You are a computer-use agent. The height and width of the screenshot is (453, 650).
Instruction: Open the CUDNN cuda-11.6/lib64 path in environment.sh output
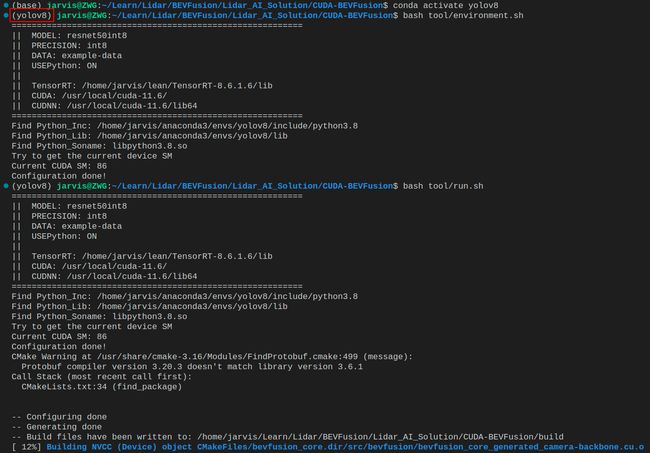pos(132,106)
